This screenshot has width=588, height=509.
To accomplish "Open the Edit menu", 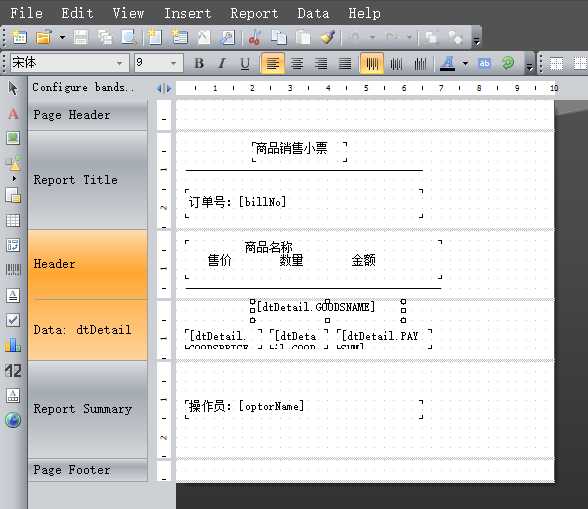I will (x=77, y=13).
